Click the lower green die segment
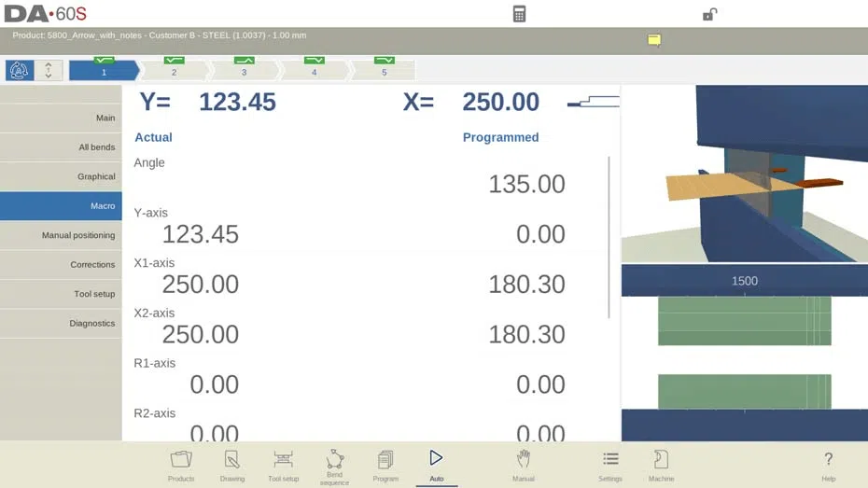Viewport: 868px width, 488px height. 745,392
